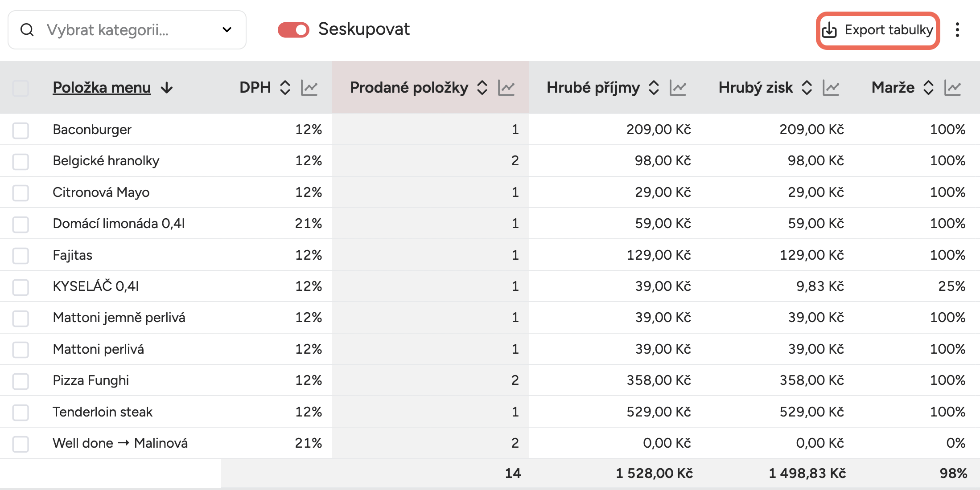Image resolution: width=980 pixels, height=490 pixels.
Task: Open chart for Prodané položky column
Action: pyautogui.click(x=506, y=87)
